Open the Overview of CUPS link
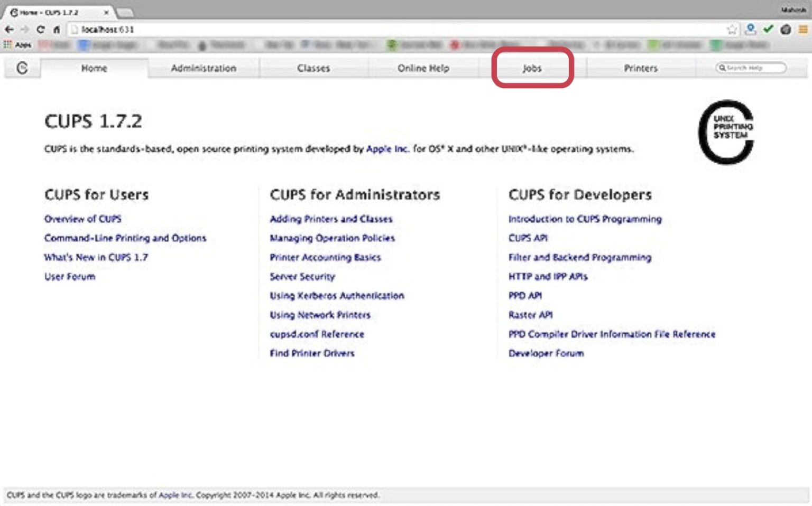This screenshot has height=506, width=812. [x=82, y=219]
